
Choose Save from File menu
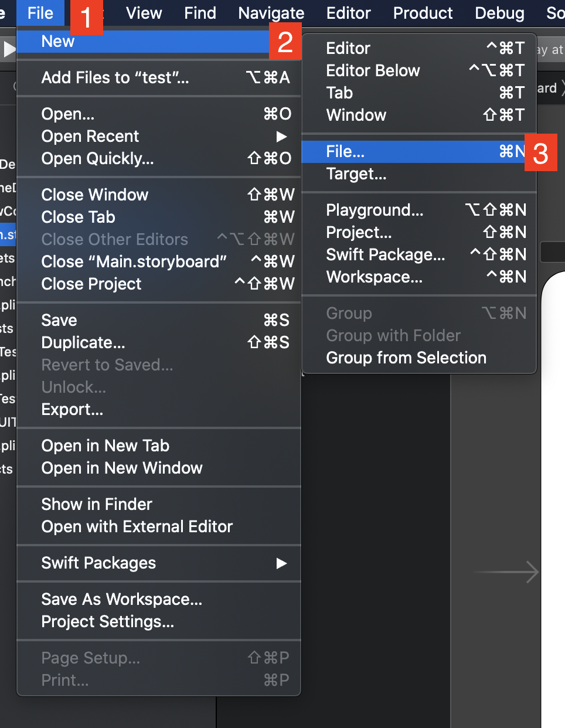click(159, 320)
